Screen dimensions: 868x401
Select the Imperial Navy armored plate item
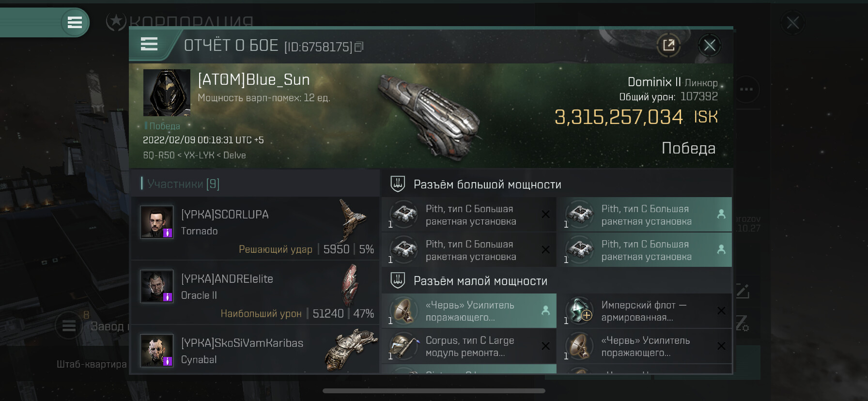point(644,311)
